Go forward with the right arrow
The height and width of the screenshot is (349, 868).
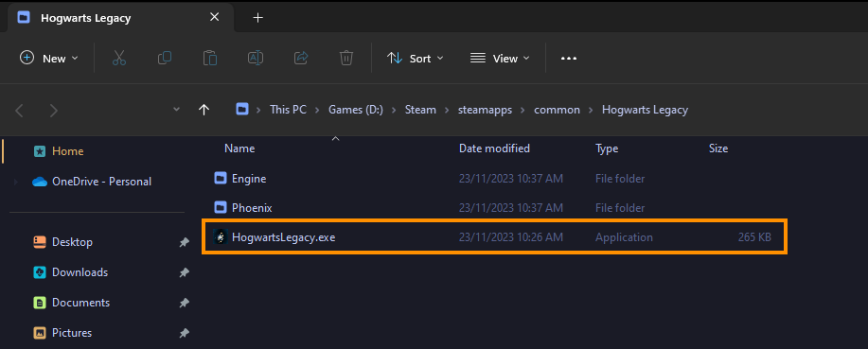pos(54,111)
